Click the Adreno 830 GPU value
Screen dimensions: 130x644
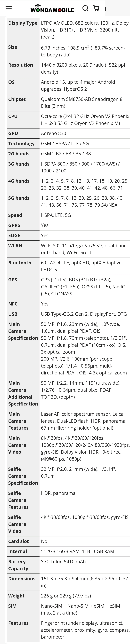coord(53,133)
